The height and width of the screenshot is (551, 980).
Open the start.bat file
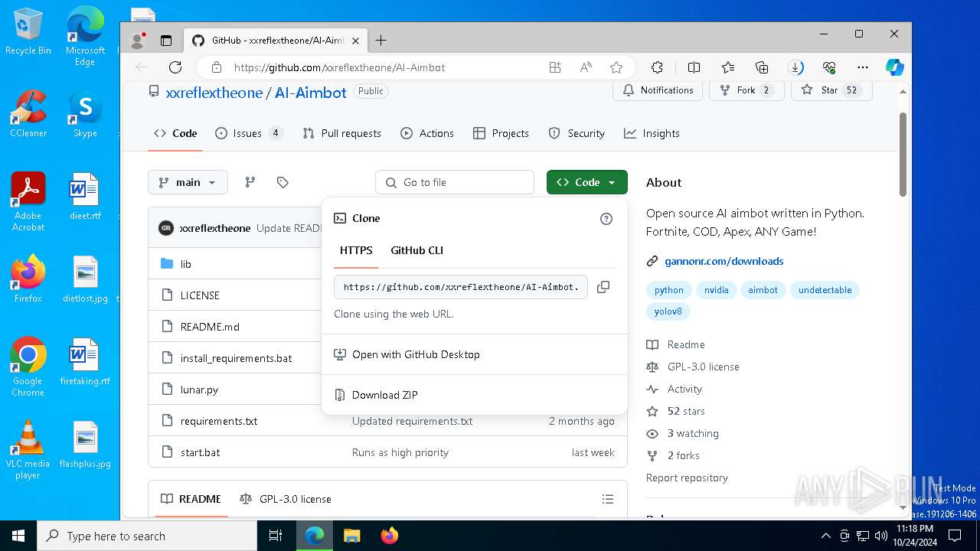(200, 452)
